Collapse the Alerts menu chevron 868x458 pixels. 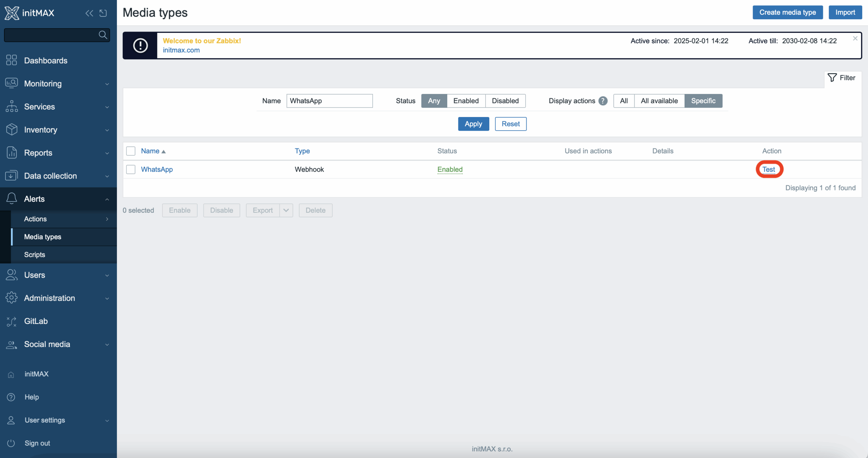107,199
